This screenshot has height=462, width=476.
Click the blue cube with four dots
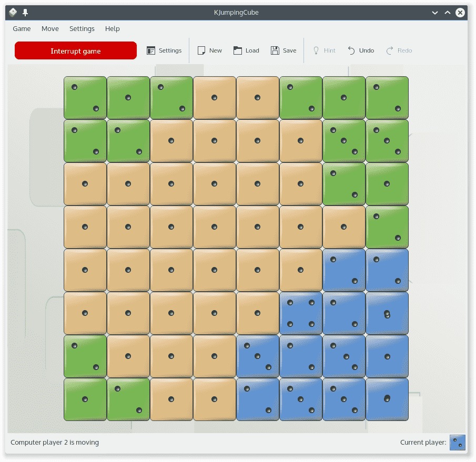pos(300,313)
